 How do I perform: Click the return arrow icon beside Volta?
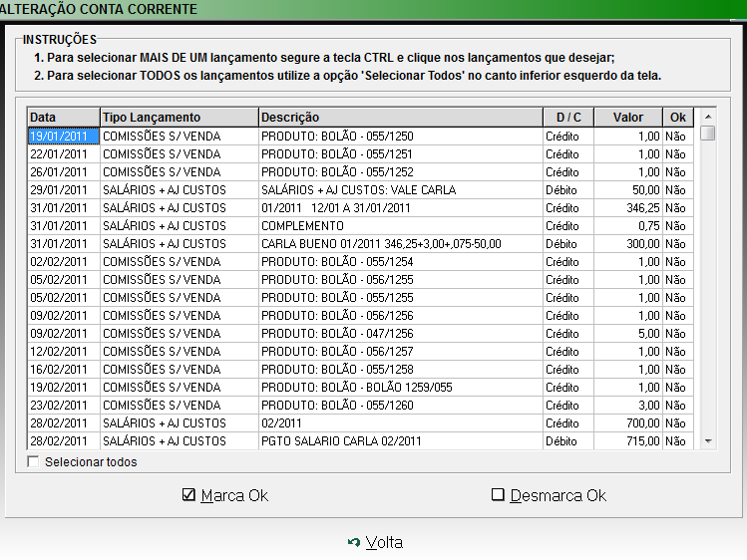[354, 542]
